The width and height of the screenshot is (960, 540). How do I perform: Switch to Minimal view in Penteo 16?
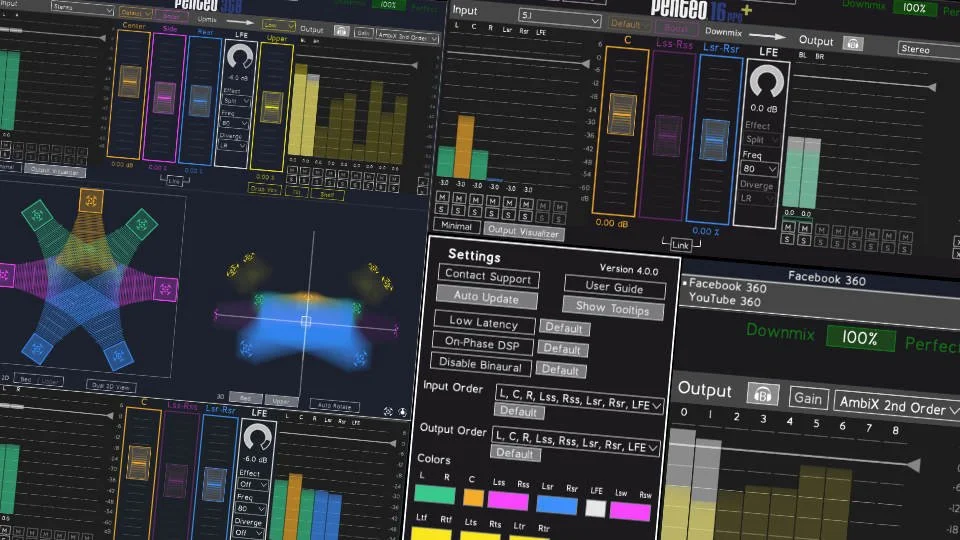coord(457,225)
